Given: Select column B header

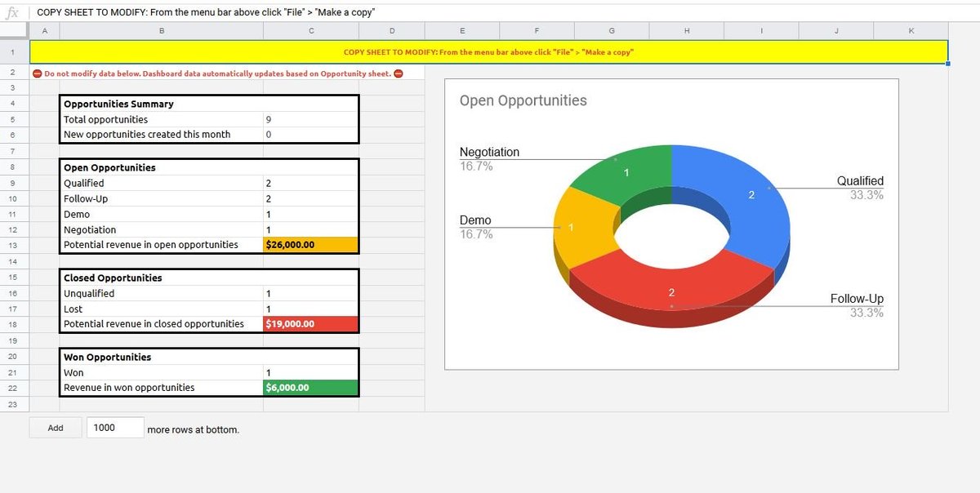Looking at the screenshot, I should click(x=162, y=31).
